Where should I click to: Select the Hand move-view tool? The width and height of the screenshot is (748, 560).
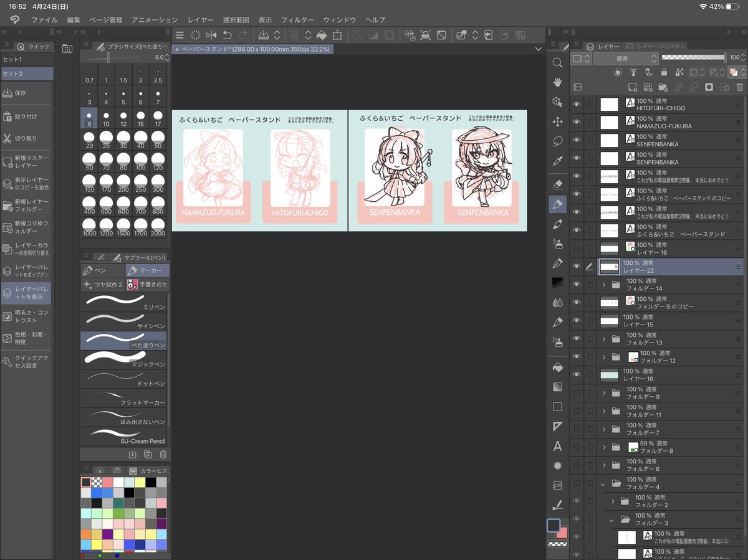click(558, 82)
